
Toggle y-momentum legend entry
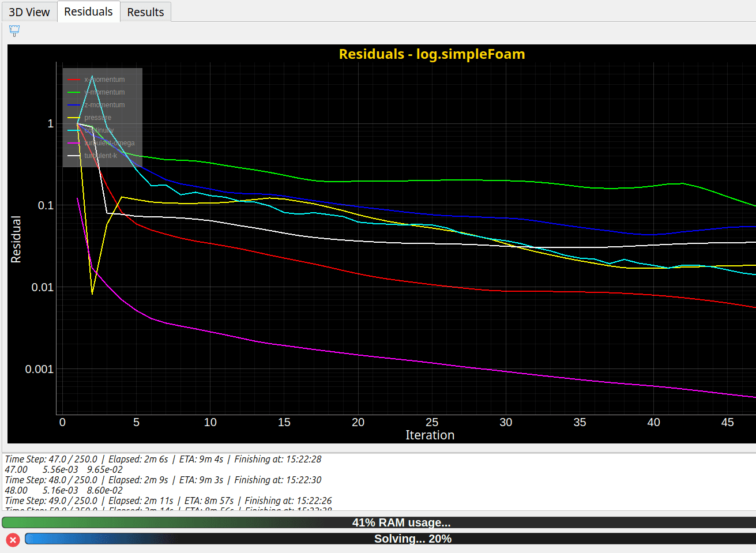[x=96, y=92]
